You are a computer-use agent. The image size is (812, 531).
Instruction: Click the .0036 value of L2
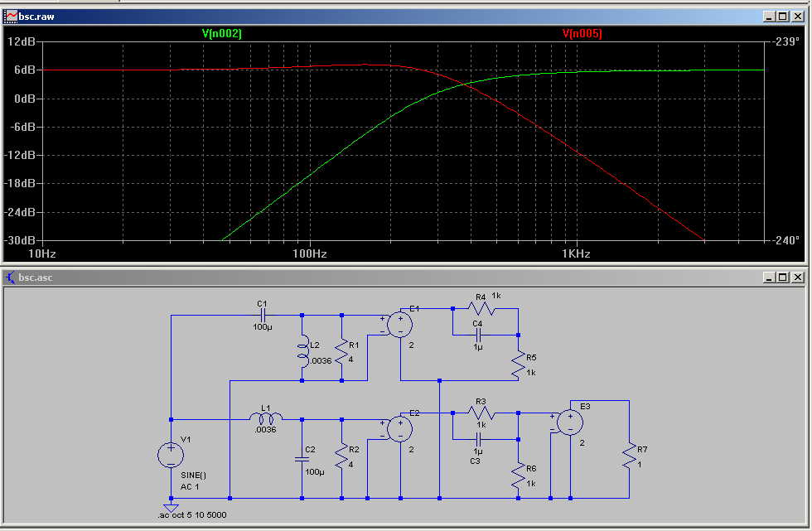321,360
